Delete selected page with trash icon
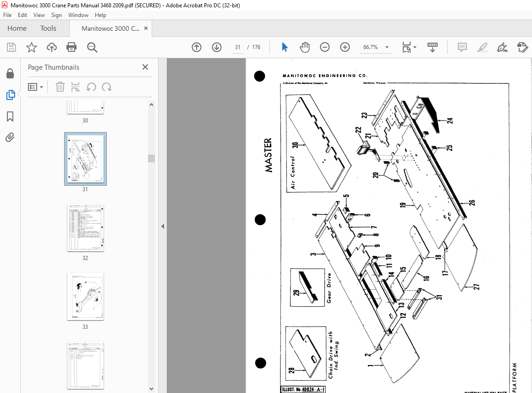The width and height of the screenshot is (532, 393). point(60,87)
